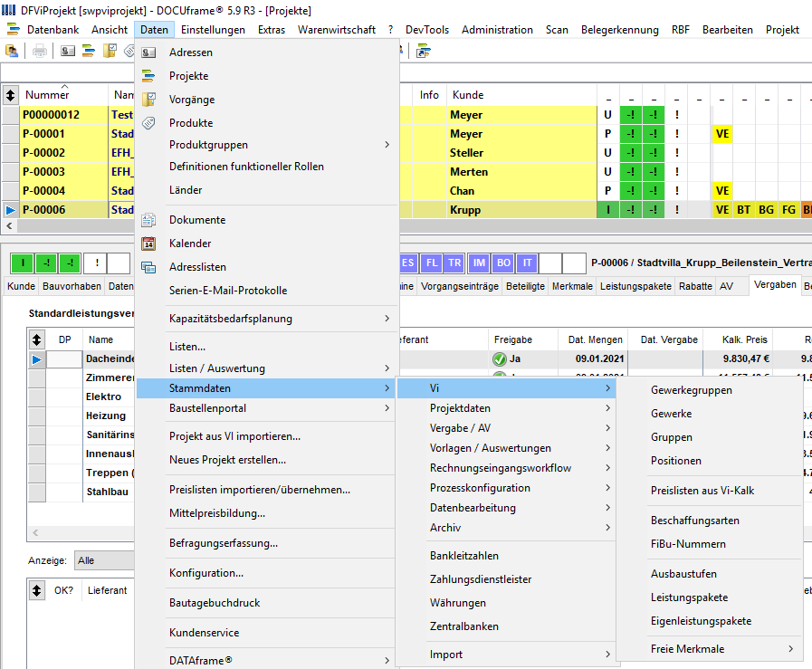Open the Belegerkennung menu

coord(620,30)
